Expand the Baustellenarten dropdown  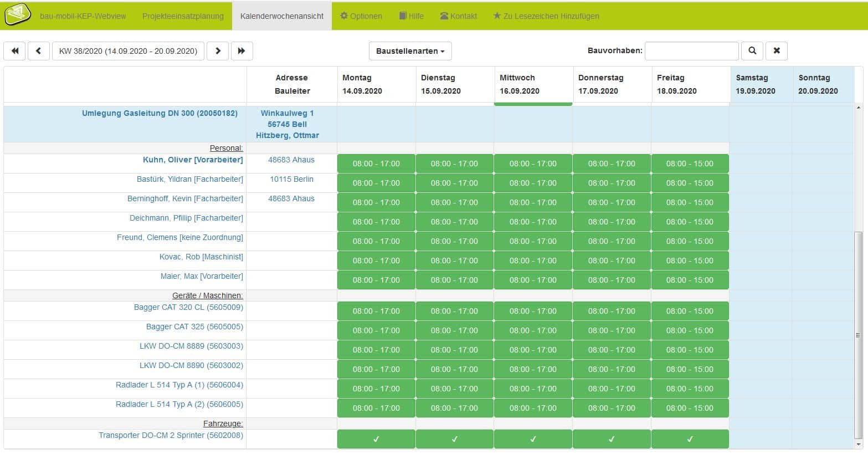410,51
